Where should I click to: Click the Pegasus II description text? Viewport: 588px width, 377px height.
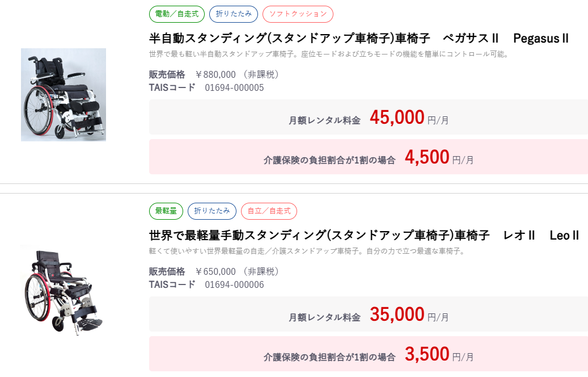[x=328, y=55]
